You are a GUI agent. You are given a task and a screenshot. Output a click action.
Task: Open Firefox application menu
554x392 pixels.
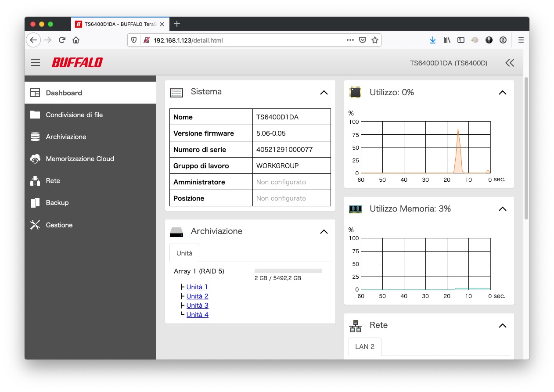(x=521, y=40)
